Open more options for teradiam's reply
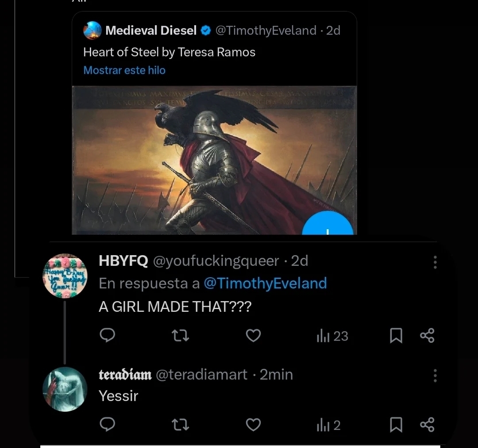This screenshot has width=478, height=448. point(435,375)
